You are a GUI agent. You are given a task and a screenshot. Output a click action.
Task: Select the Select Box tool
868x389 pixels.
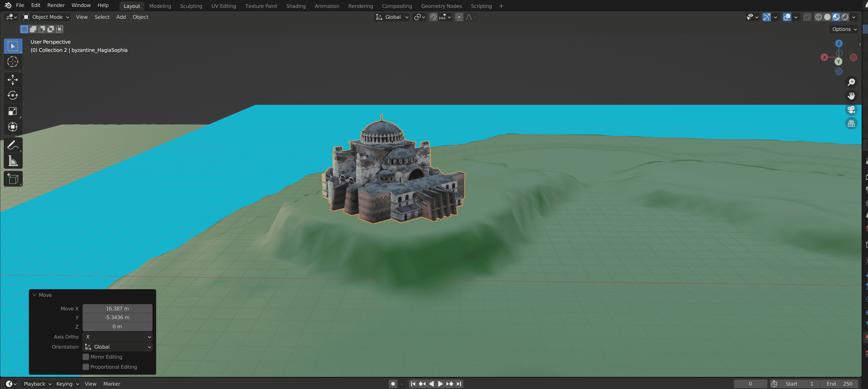[x=13, y=46]
